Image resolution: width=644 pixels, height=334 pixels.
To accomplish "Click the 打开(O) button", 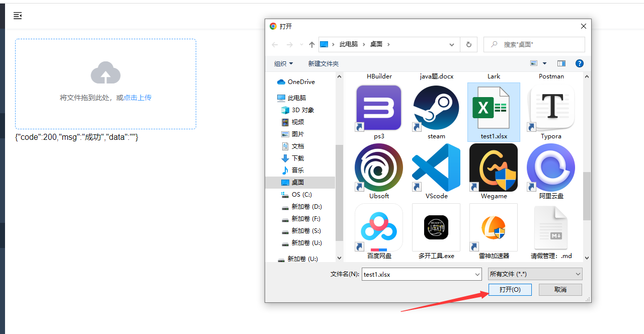I will [x=510, y=290].
